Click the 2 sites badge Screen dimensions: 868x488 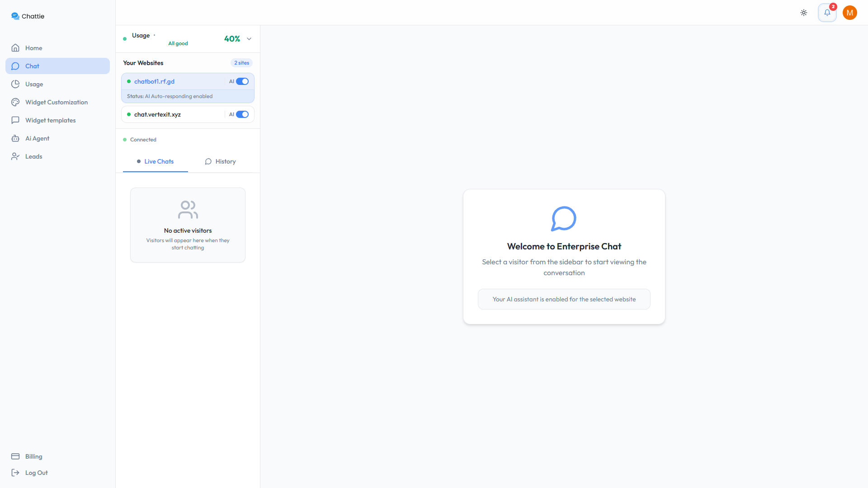(x=241, y=63)
